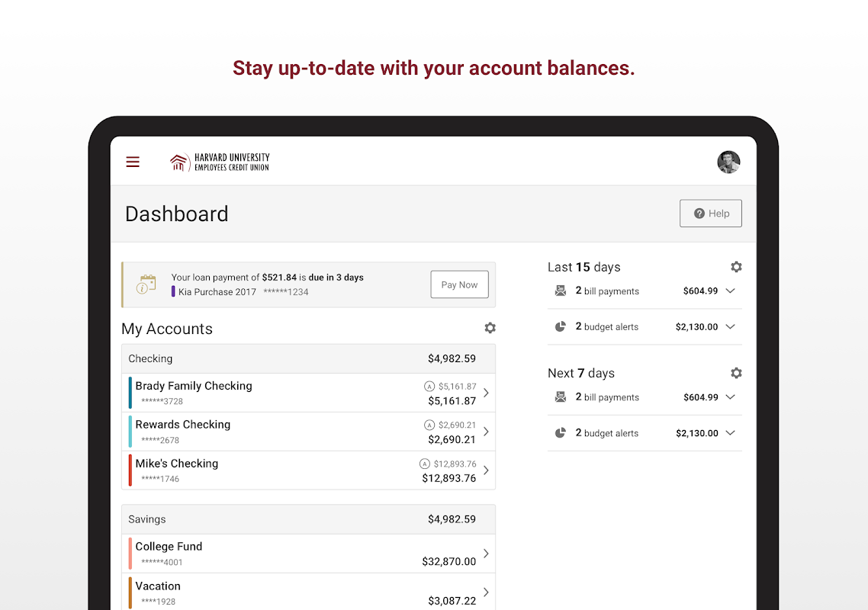Viewport: 868px width, 610px height.
Task: Open Vacation account chevron
Action: pos(486,592)
